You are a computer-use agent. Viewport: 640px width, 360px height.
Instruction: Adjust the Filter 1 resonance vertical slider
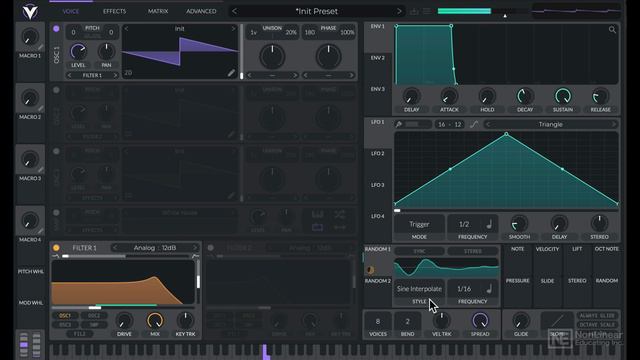198,282
